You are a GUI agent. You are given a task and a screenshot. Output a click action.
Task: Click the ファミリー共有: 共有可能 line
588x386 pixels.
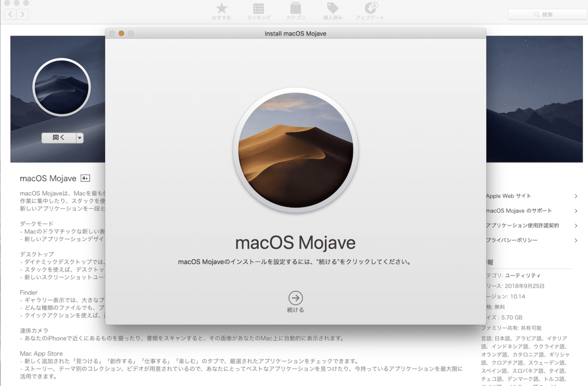tap(511, 328)
